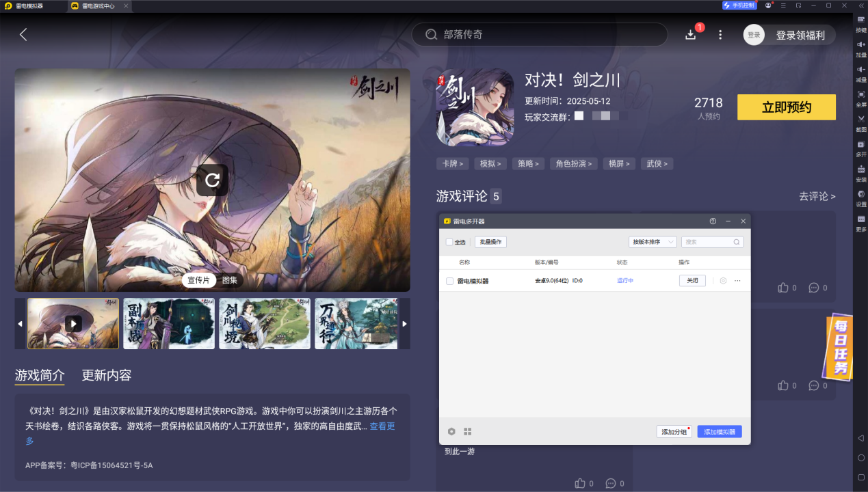This screenshot has width=868, height=492.
Task: Open the 卡牌 genre tag
Action: tap(452, 164)
